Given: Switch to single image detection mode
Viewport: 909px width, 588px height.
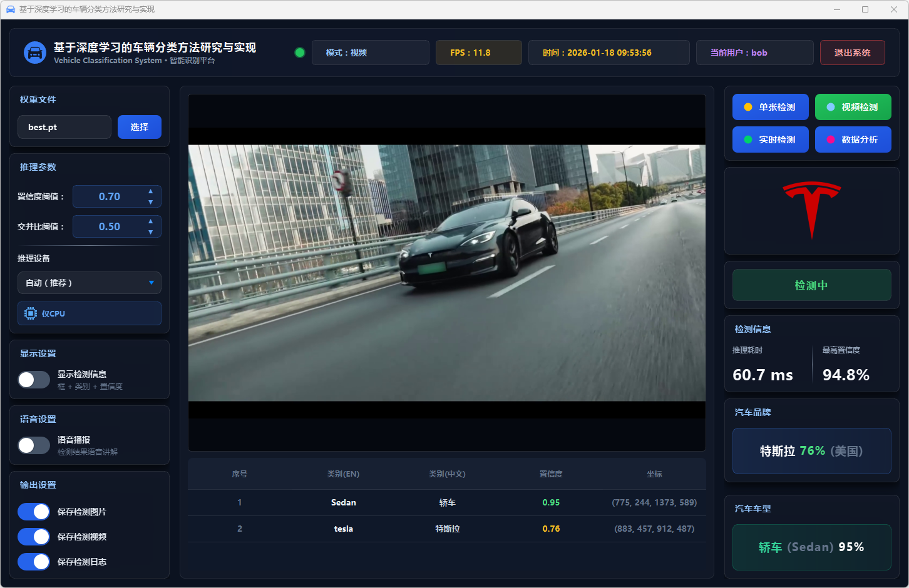Looking at the screenshot, I should (x=770, y=107).
